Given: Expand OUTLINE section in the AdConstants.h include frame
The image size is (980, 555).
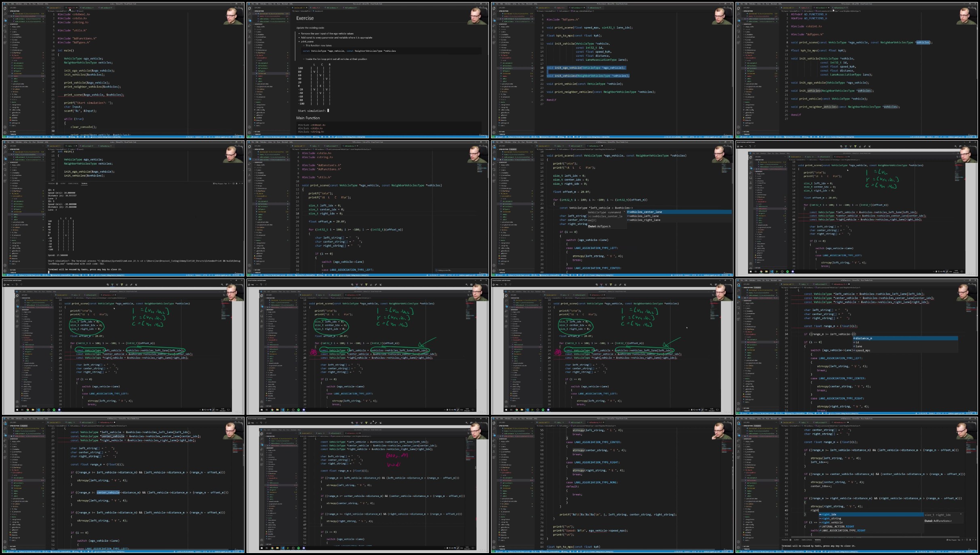Looking at the screenshot, I should click(258, 270).
